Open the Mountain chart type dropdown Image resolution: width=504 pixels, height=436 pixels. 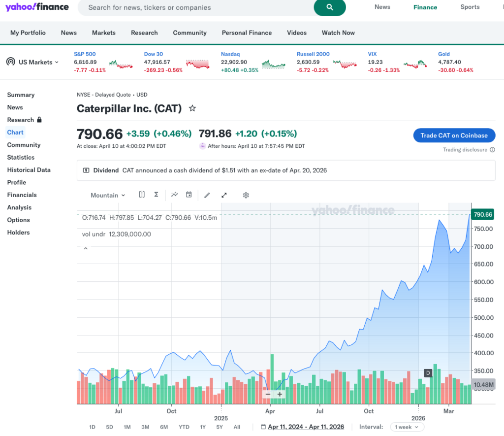point(108,195)
